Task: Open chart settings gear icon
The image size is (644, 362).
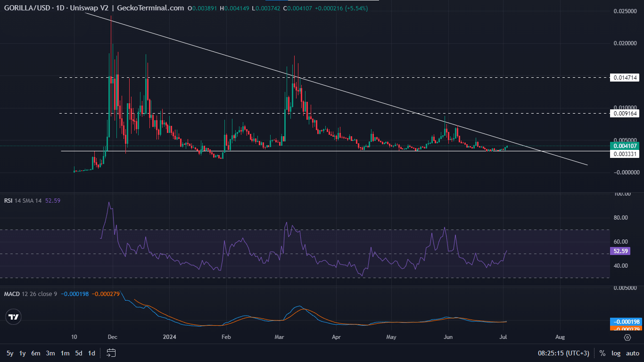Action: 627,337
